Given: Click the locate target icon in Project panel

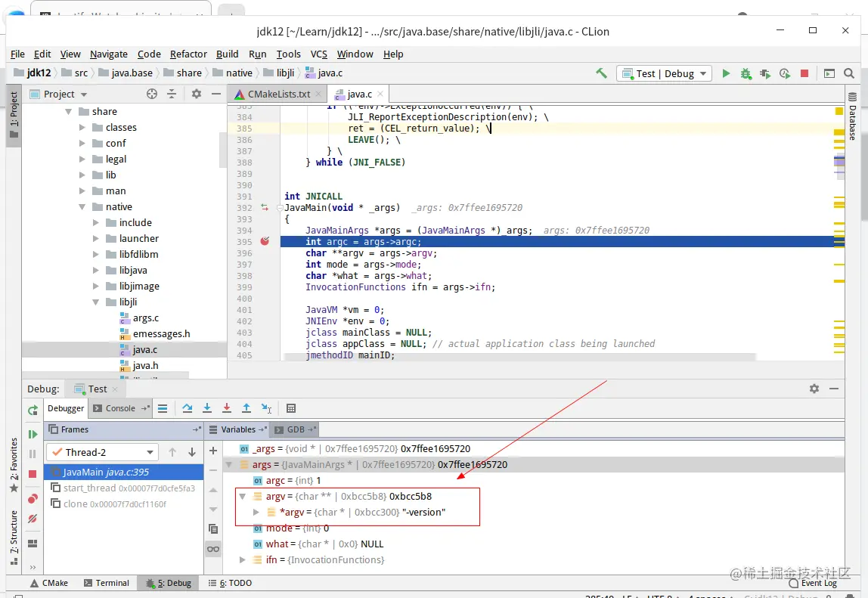Looking at the screenshot, I should tap(152, 95).
